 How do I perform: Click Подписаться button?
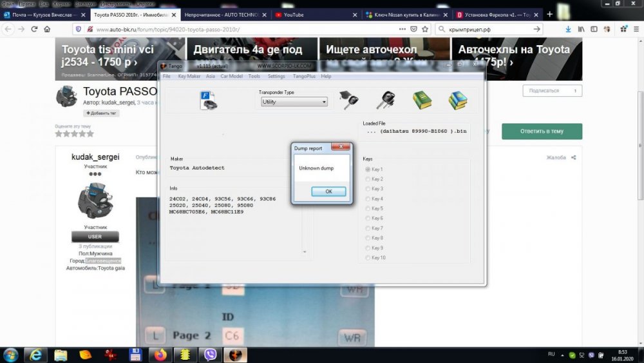[x=552, y=90]
